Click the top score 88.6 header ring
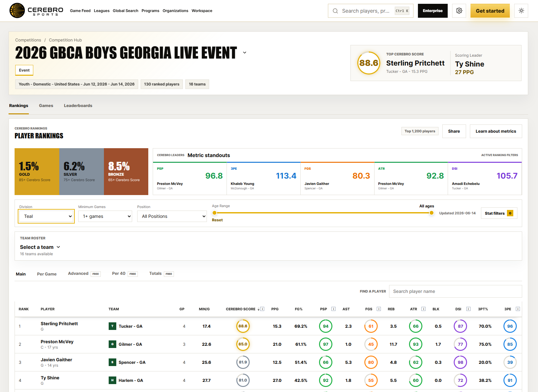The image size is (538, 392). point(369,63)
